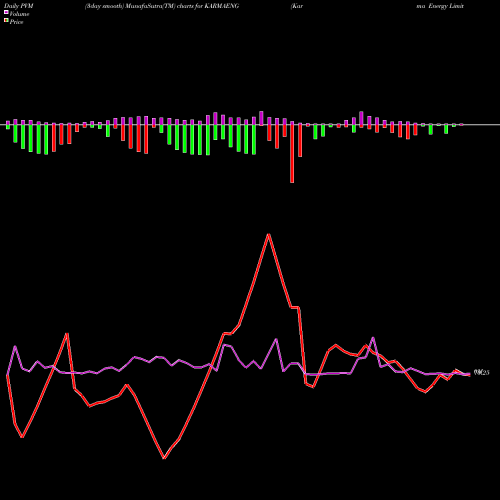Click the Volume legend color marker

coord(6,12)
